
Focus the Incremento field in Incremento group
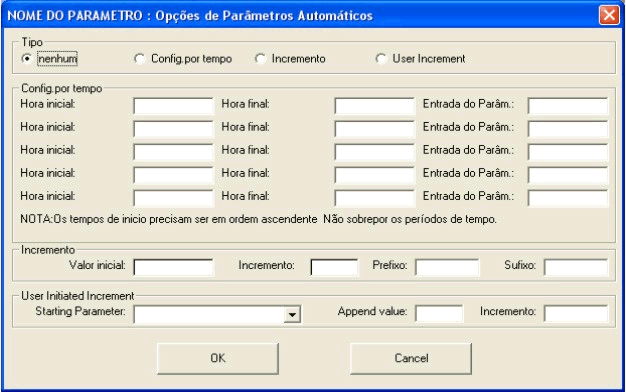334,267
